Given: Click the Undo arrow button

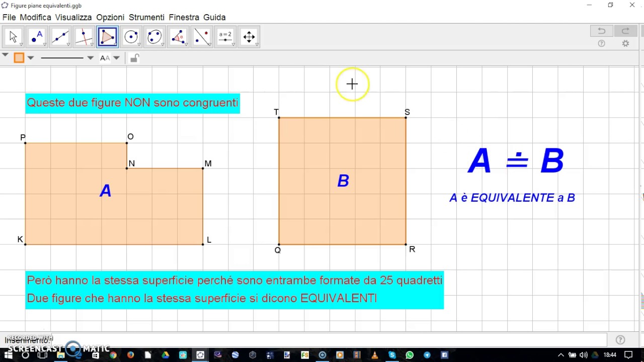Looking at the screenshot, I should pyautogui.click(x=601, y=31).
